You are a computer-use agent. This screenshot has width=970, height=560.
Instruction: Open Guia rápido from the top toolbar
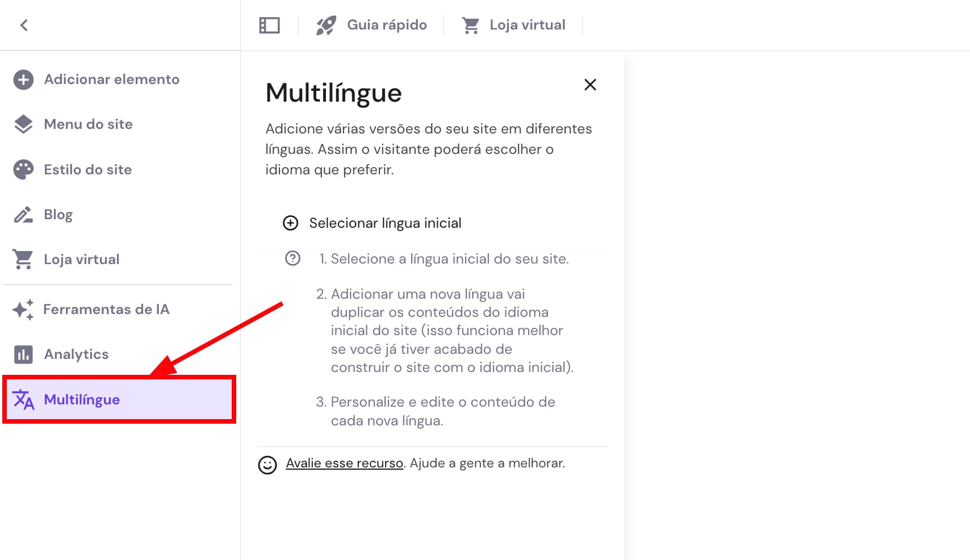388,25
